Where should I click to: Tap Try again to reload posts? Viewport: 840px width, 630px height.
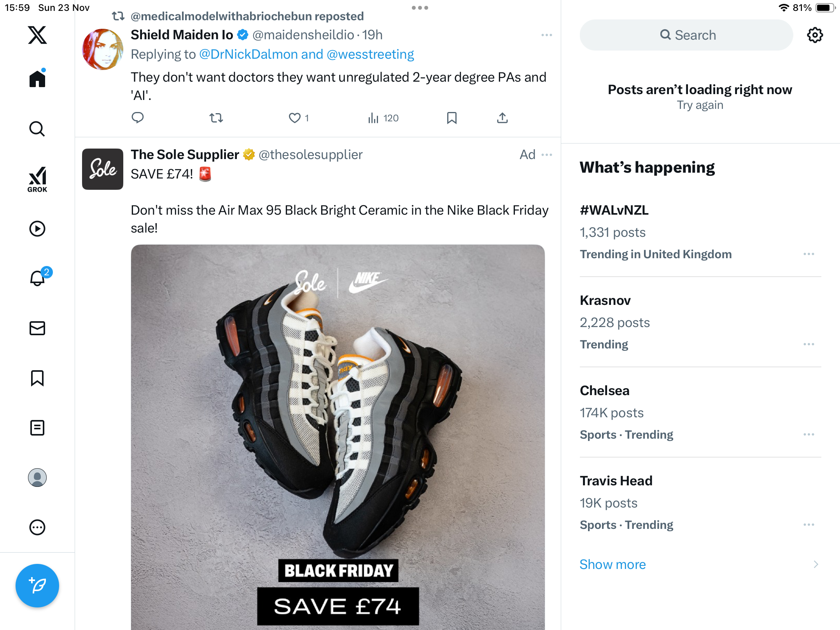coord(700,105)
